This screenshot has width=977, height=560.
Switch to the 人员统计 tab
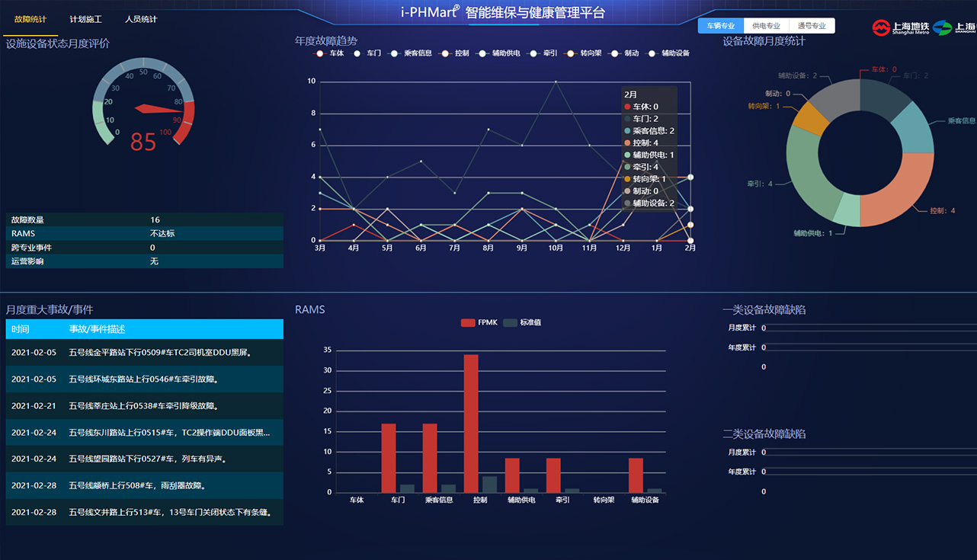coord(141,19)
